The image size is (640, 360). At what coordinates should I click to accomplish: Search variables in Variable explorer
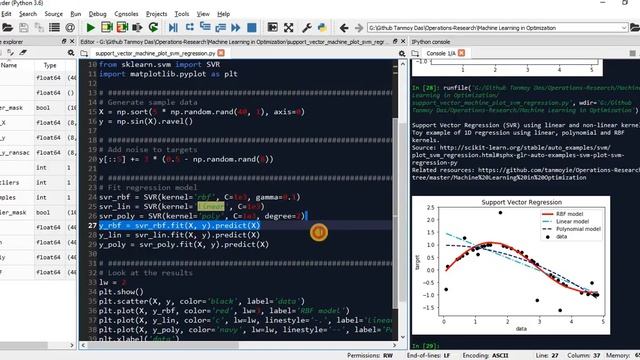click(71, 53)
